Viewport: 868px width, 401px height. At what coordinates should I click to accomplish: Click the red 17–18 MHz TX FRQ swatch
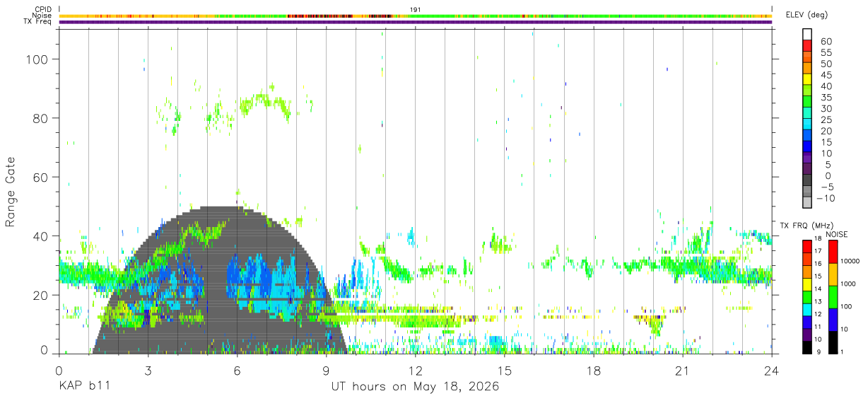[807, 245]
